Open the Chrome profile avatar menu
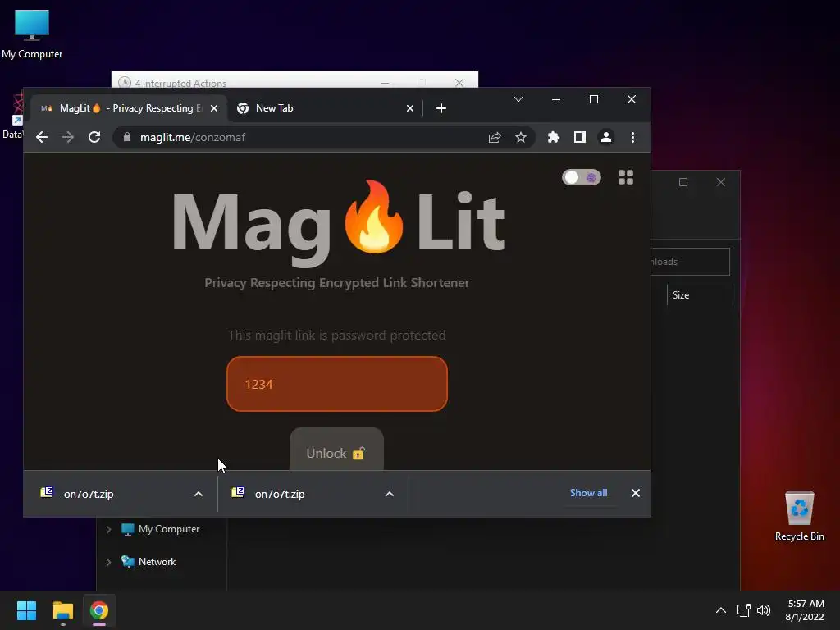This screenshot has height=630, width=840. [606, 137]
